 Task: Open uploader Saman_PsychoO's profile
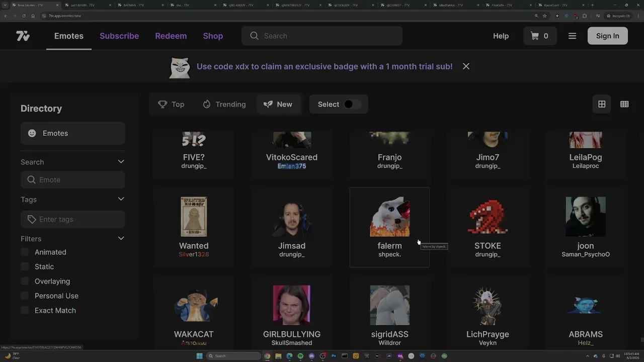586,254
